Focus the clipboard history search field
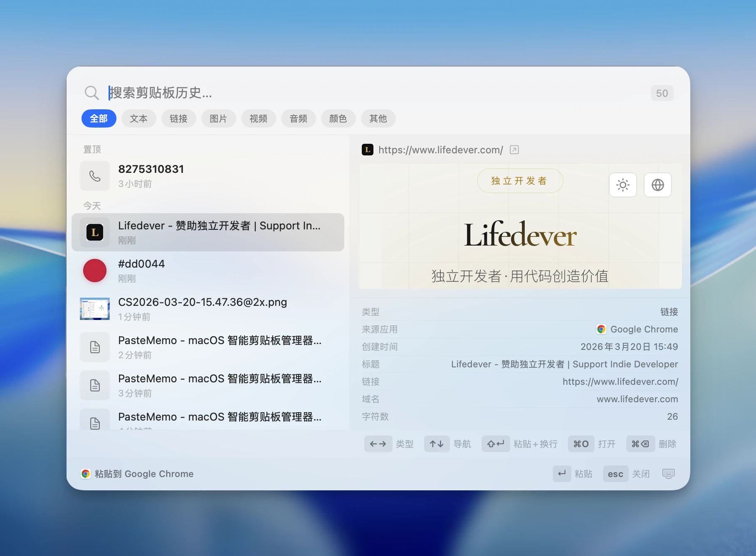Screen dimensions: 756x556 (374, 93)
